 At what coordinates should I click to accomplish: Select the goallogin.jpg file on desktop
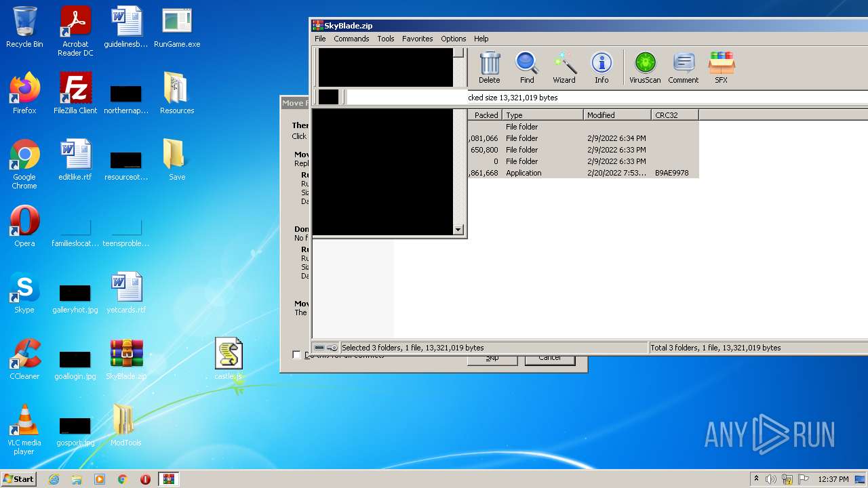tap(75, 364)
